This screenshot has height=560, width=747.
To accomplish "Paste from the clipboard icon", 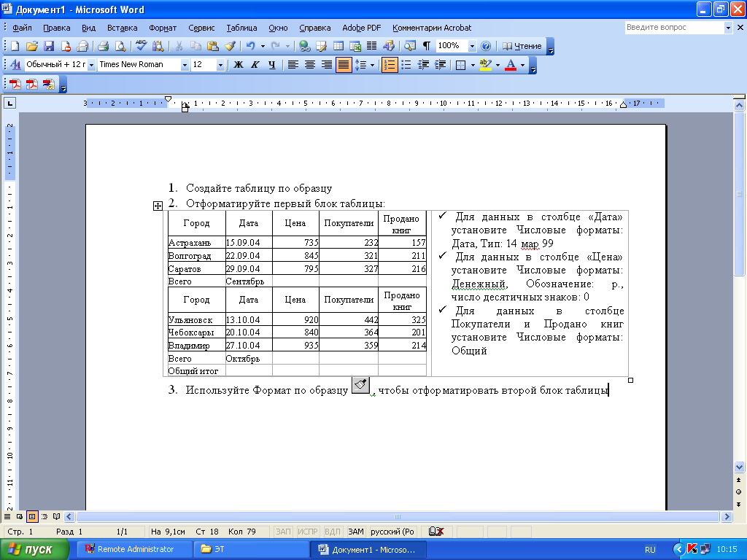I will pyautogui.click(x=213, y=46).
